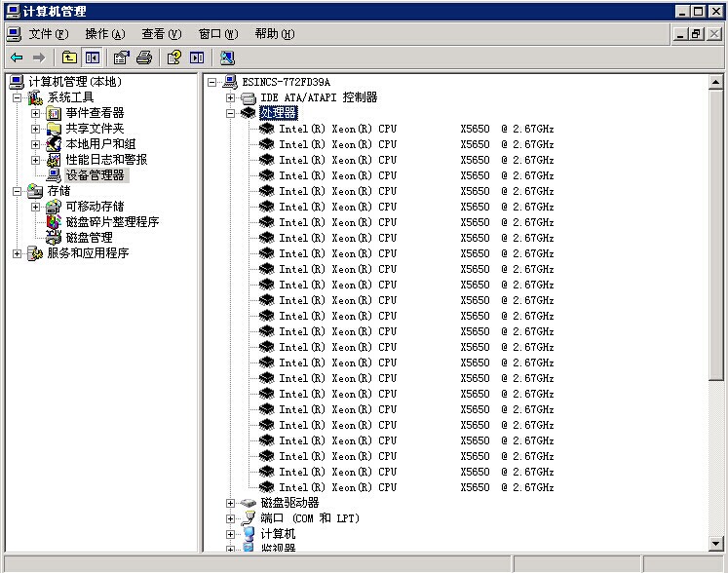Click the Back arrow in toolbar
The width and height of the screenshot is (728, 573).
pos(17,57)
